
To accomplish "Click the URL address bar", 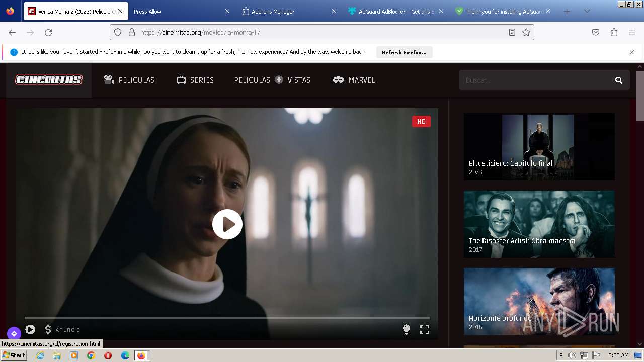I will pos(322,32).
